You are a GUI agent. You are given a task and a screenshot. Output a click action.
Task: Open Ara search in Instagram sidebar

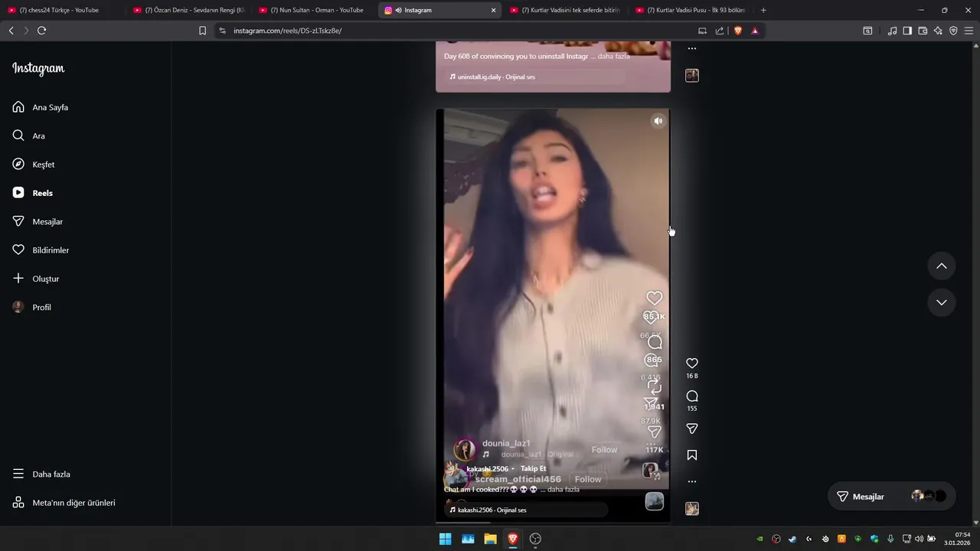click(29, 135)
